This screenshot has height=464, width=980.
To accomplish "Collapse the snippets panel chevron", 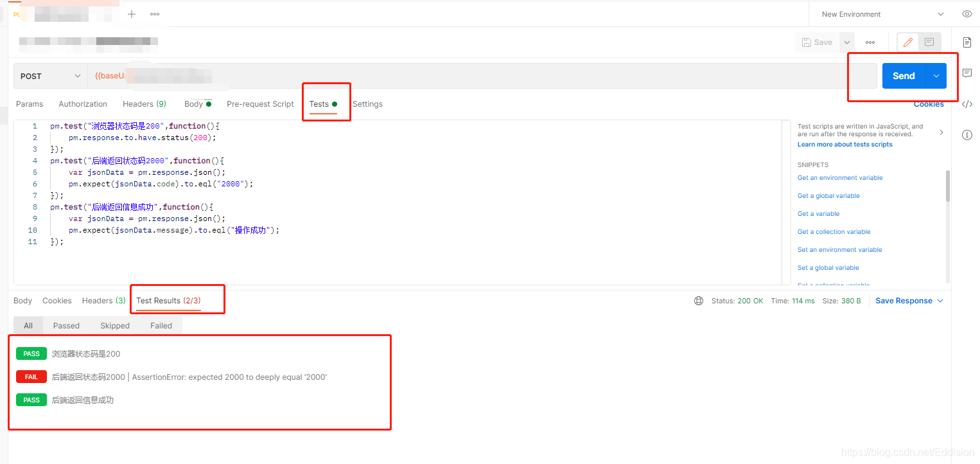I will [x=941, y=132].
